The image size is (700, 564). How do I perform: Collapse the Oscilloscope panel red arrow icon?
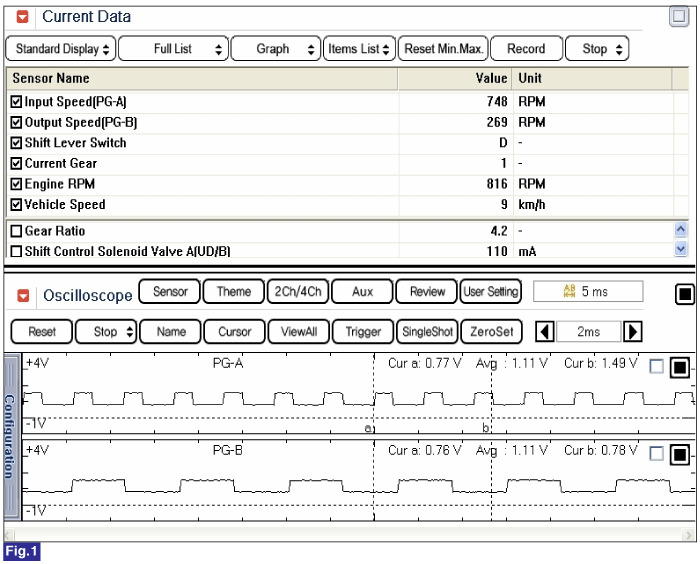click(x=23, y=295)
